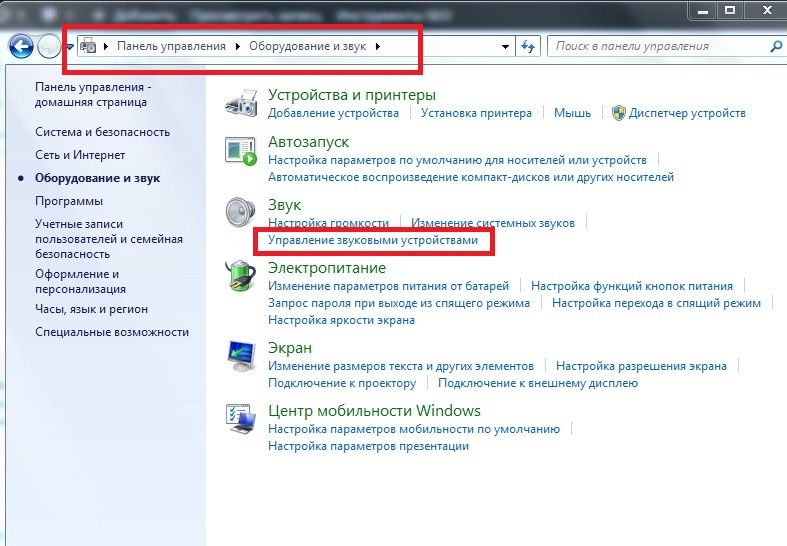This screenshot has width=787, height=546.
Task: Click 'Настройка разрешения экрана' link
Action: point(641,366)
